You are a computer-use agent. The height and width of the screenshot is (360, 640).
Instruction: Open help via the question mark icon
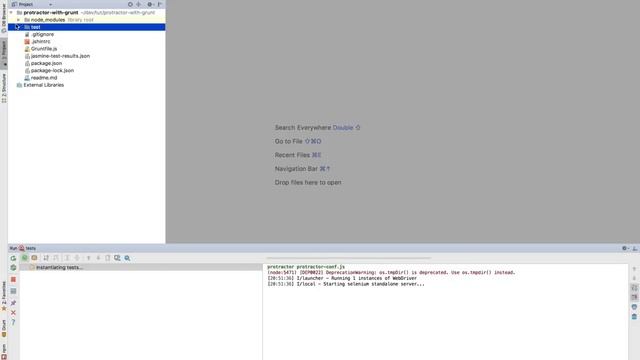tap(13, 322)
